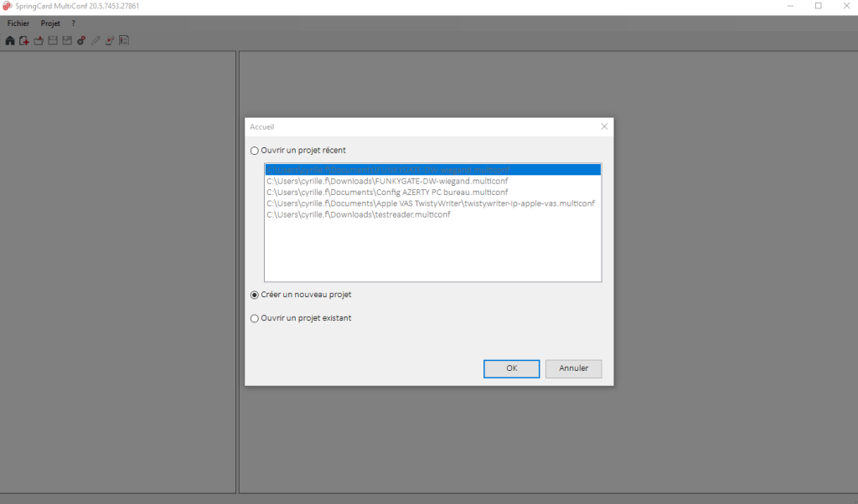
Task: Click the pencil edit icon in toolbar
Action: (96, 40)
